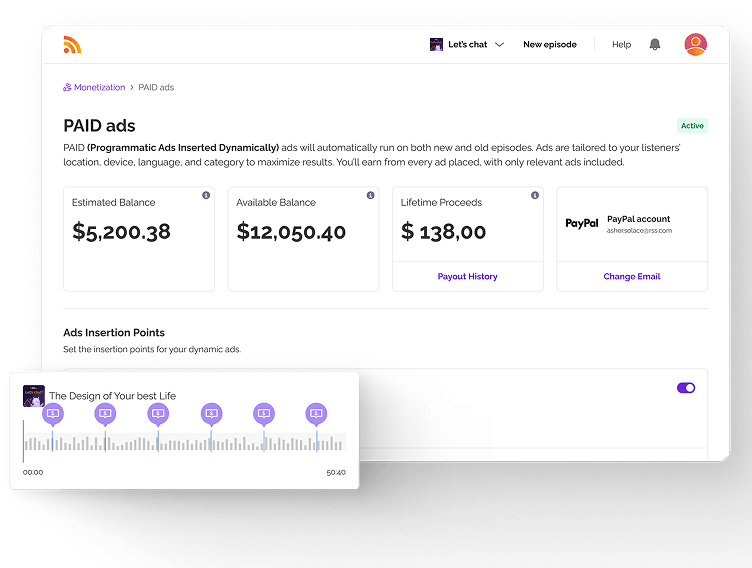Toggle the ads insertion points switch

pyautogui.click(x=686, y=388)
